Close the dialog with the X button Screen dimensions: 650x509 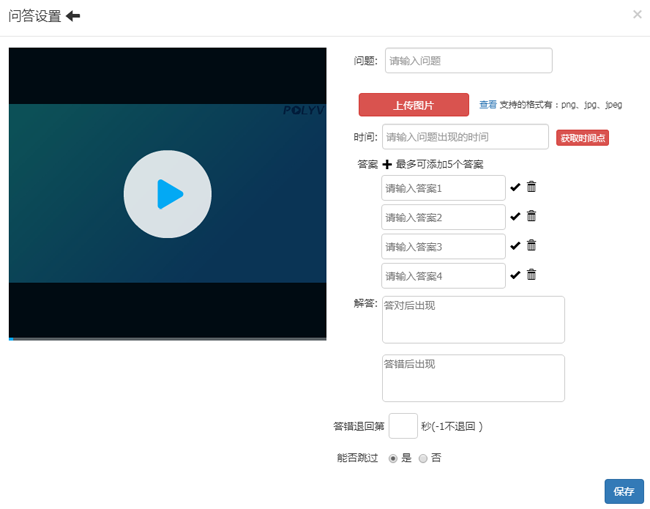(x=637, y=15)
